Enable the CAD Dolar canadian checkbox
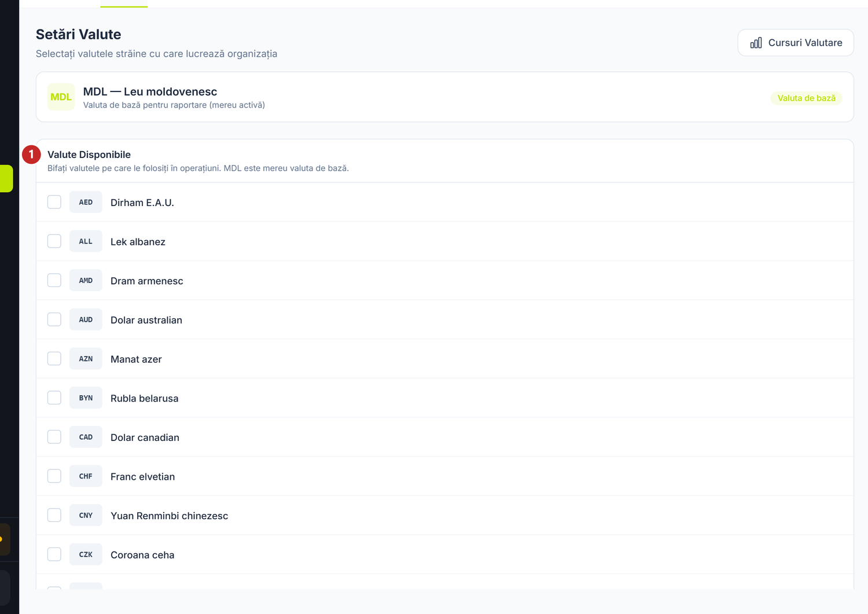This screenshot has width=868, height=614. click(x=54, y=437)
